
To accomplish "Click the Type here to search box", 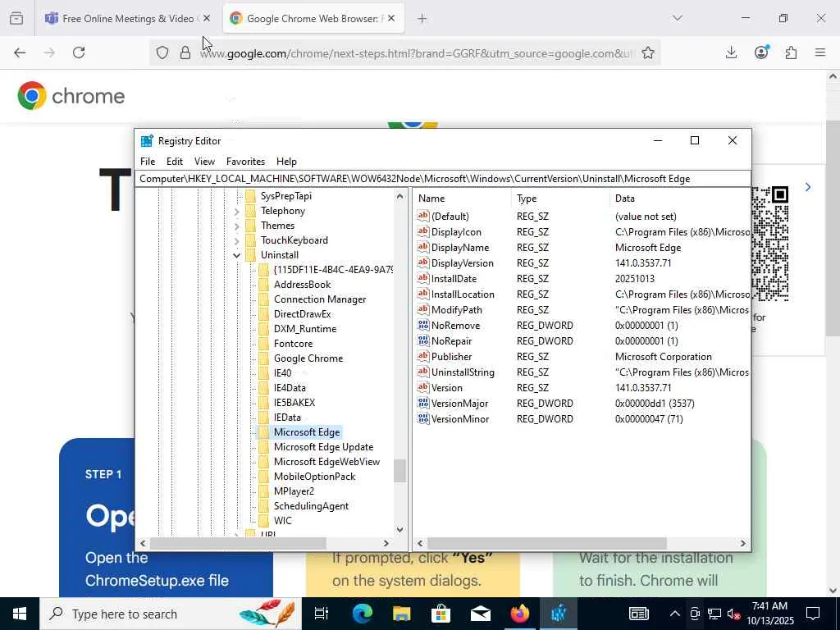I will tap(171, 614).
